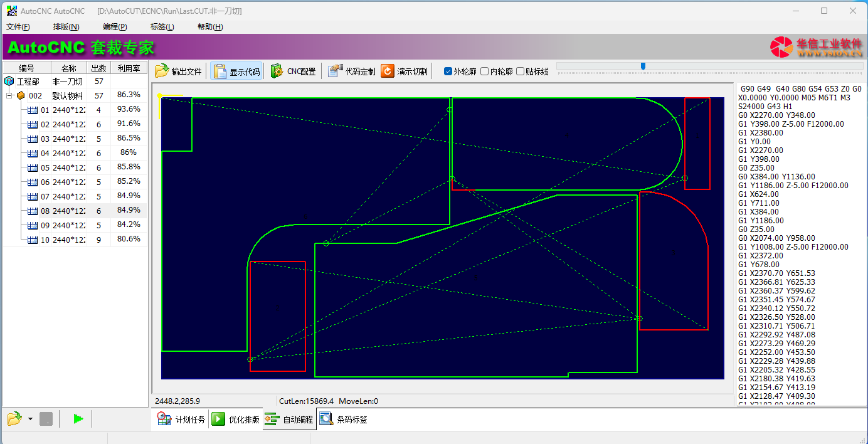Collapse the 002 默认物料 tree node
Image resolution: width=868 pixels, height=444 pixels.
coord(9,96)
